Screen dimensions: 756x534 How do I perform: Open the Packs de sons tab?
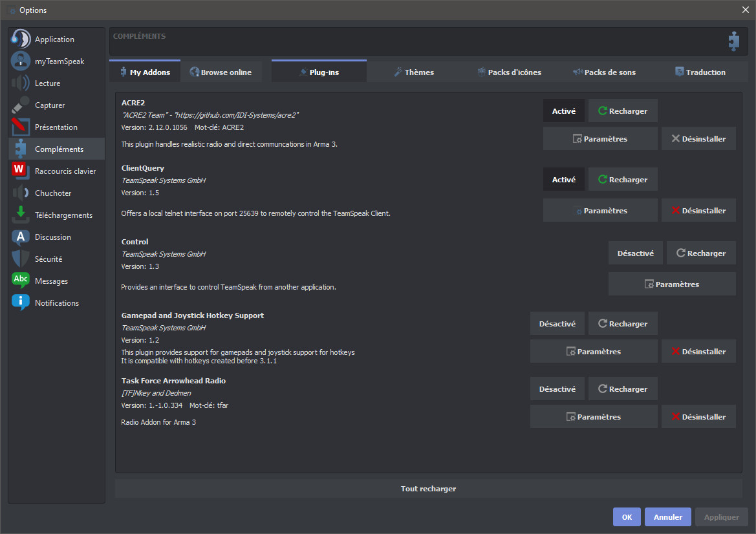[x=604, y=72]
